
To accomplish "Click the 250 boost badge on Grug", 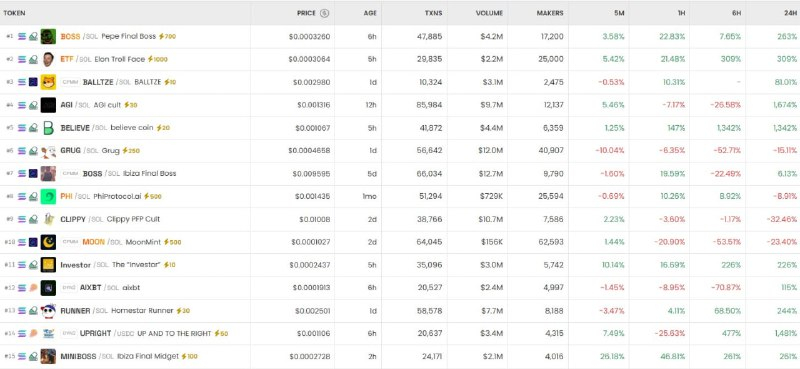I will [131, 151].
